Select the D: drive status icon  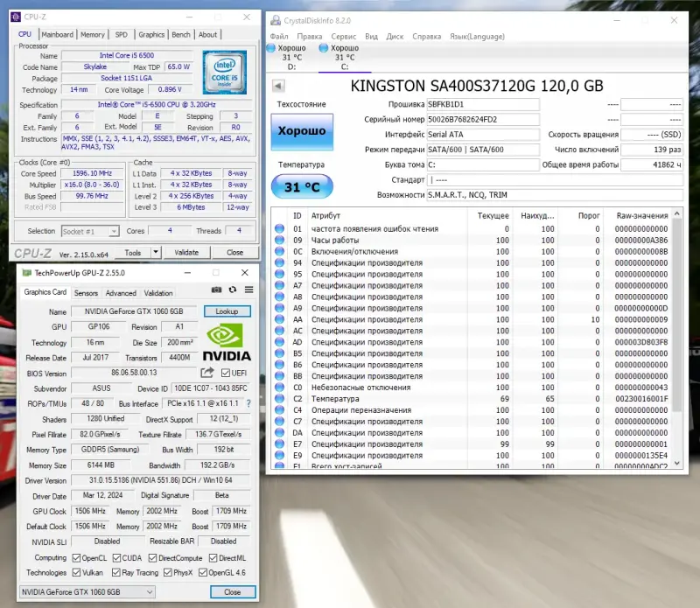272,48
